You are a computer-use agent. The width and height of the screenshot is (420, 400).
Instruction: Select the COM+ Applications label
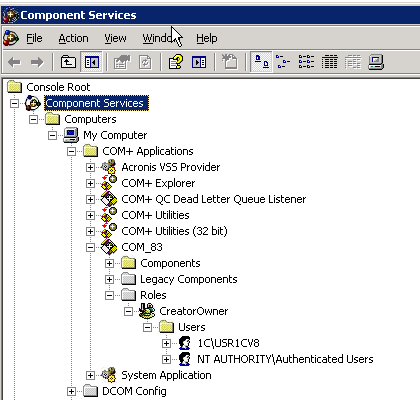coord(148,151)
